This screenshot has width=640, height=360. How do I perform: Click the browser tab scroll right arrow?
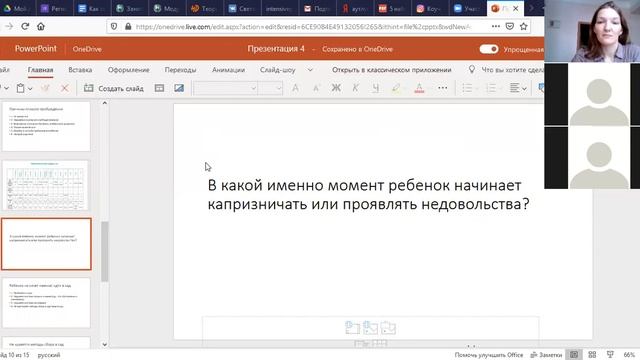click(x=531, y=8)
